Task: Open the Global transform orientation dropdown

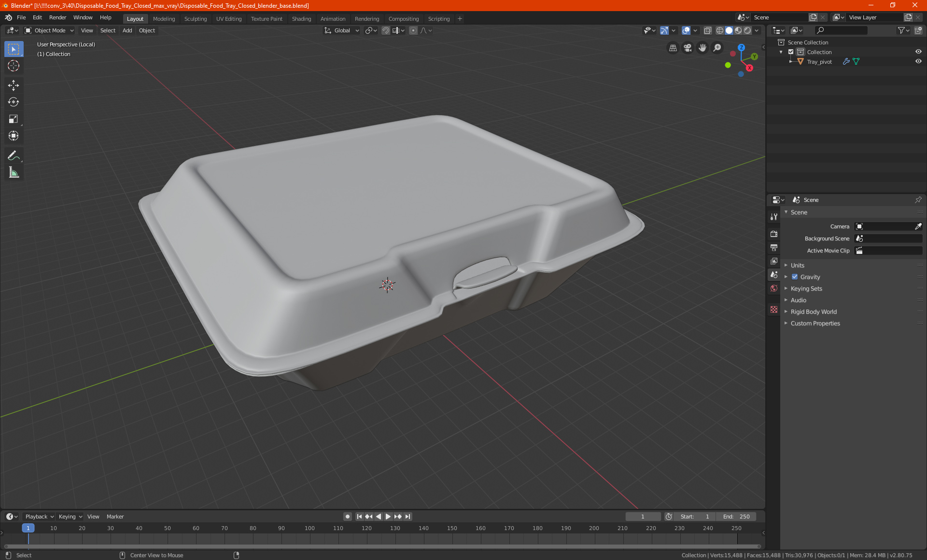Action: coord(342,30)
